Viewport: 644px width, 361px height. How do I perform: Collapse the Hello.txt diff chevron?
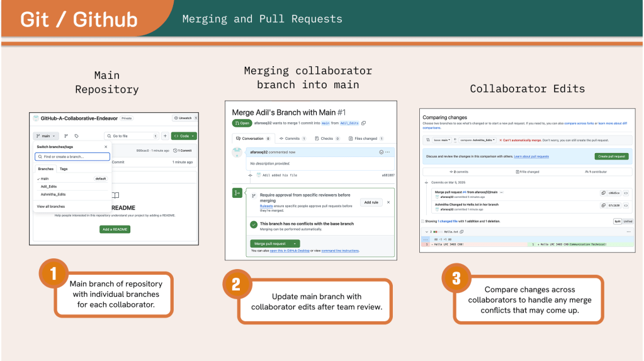pyautogui.click(x=427, y=232)
